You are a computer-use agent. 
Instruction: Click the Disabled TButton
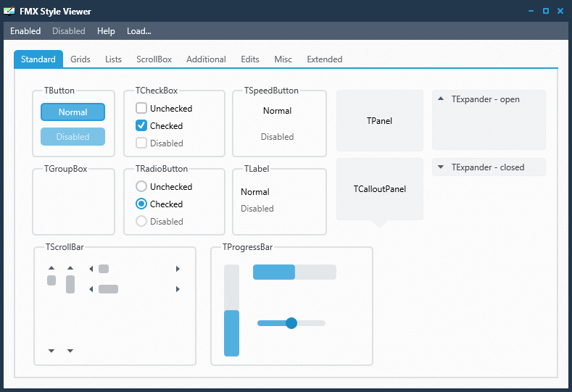click(72, 137)
